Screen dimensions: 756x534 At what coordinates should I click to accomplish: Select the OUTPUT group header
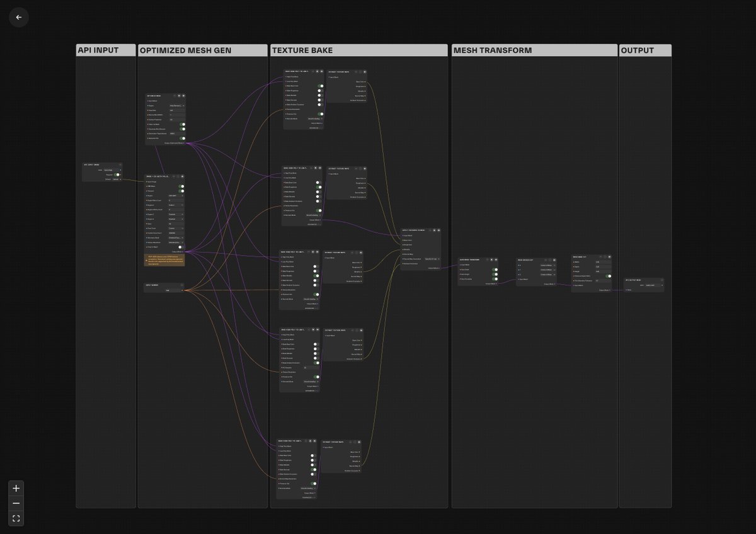point(645,50)
